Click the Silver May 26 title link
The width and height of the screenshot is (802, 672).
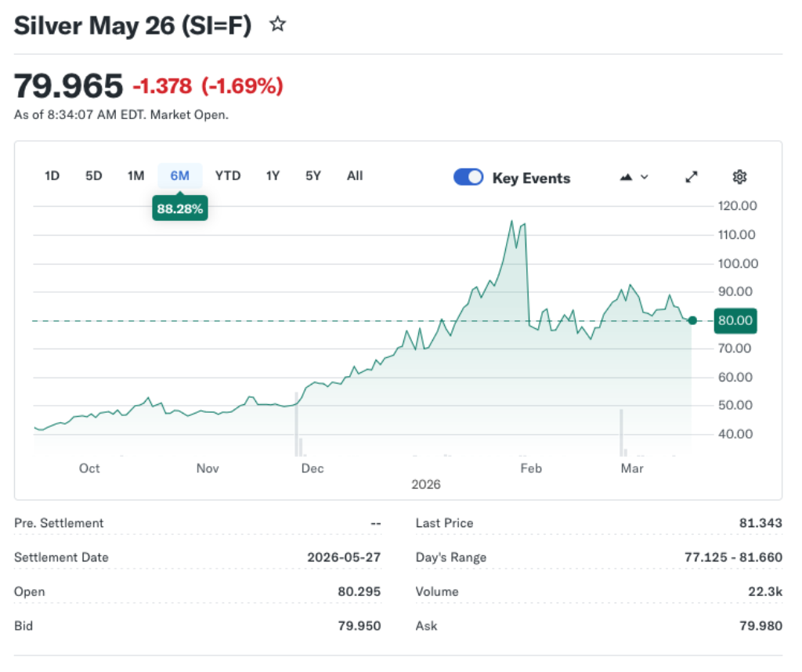(132, 25)
